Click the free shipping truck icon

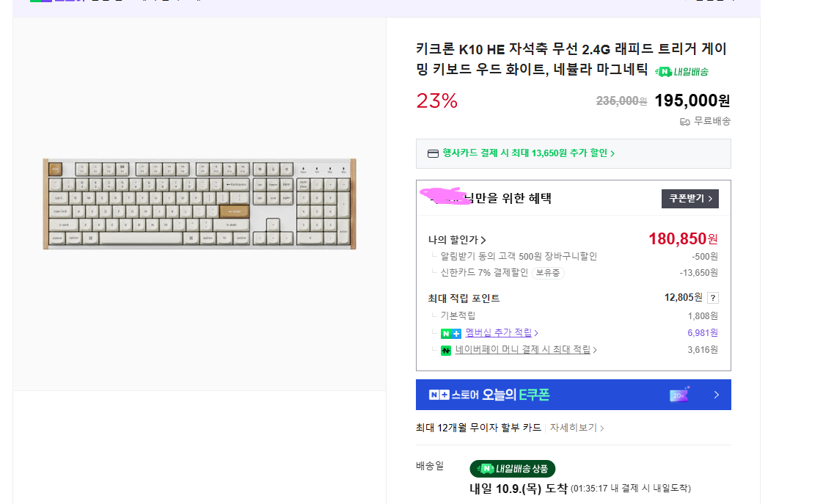[x=684, y=122]
